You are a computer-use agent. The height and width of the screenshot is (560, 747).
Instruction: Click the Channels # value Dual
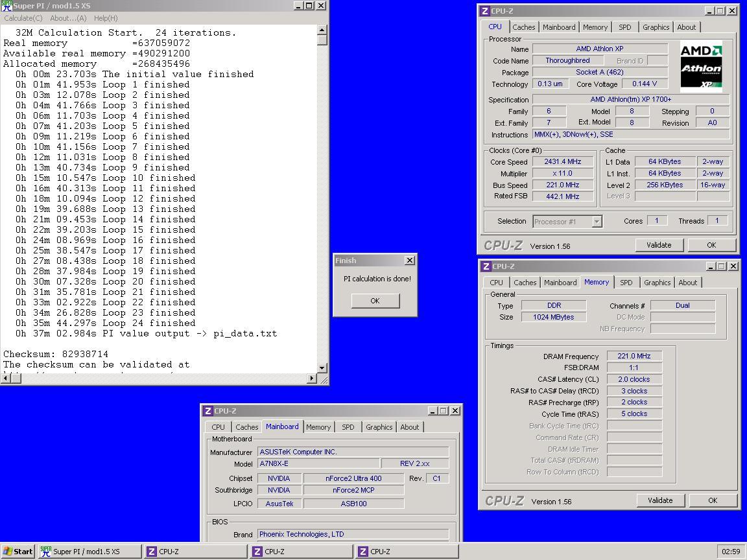click(x=682, y=306)
